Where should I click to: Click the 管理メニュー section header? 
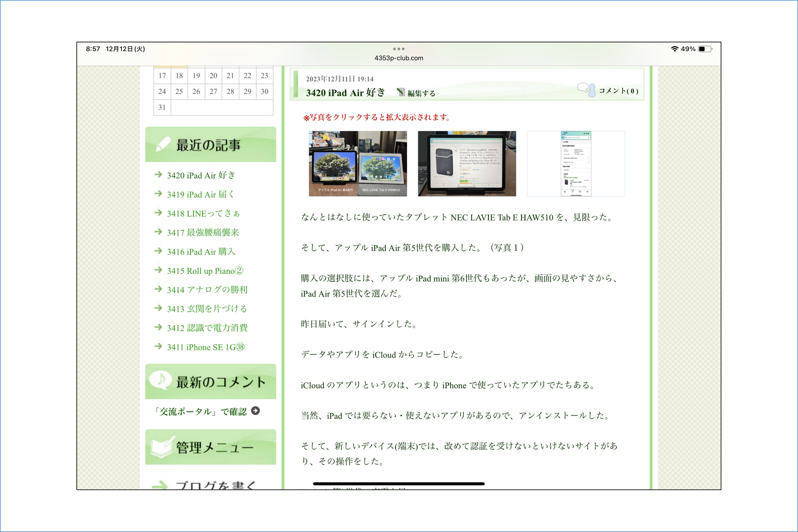point(211,447)
